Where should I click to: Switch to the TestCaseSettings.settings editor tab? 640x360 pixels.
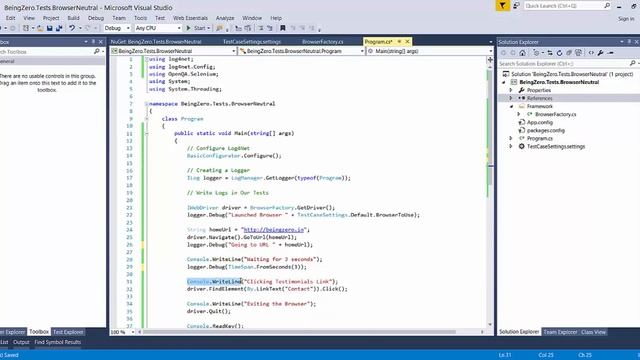tap(251, 42)
